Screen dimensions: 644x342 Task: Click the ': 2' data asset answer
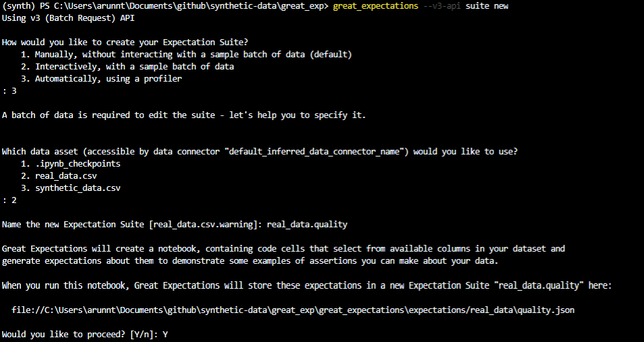point(9,200)
